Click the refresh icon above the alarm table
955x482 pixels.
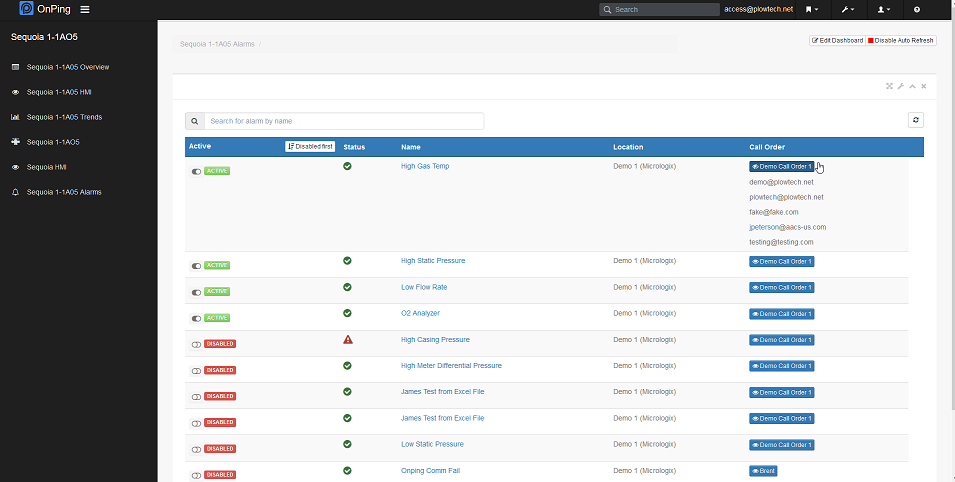[x=915, y=120]
